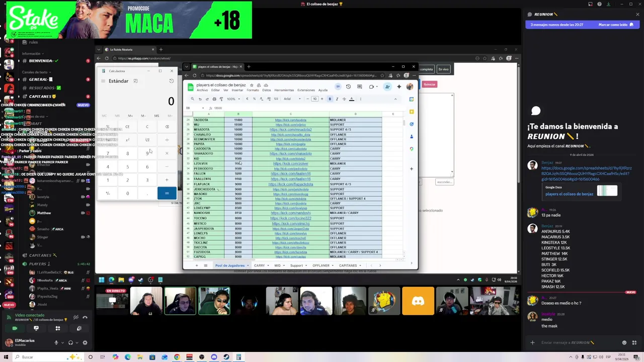The height and width of the screenshot is (362, 644).
Task: Open the comments icon in Sheets
Action: coord(359,86)
